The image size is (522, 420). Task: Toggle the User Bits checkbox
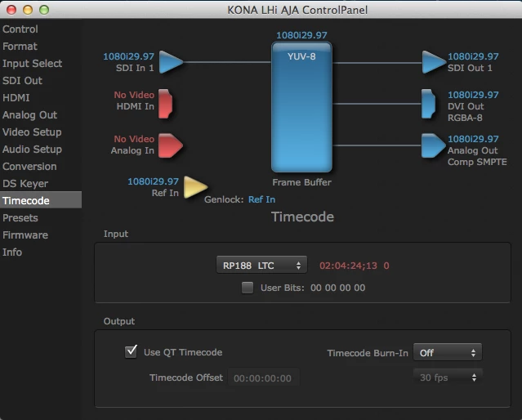pyautogui.click(x=248, y=288)
